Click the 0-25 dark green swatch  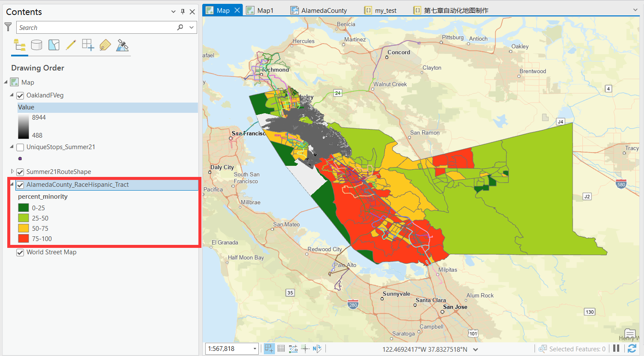click(x=24, y=208)
